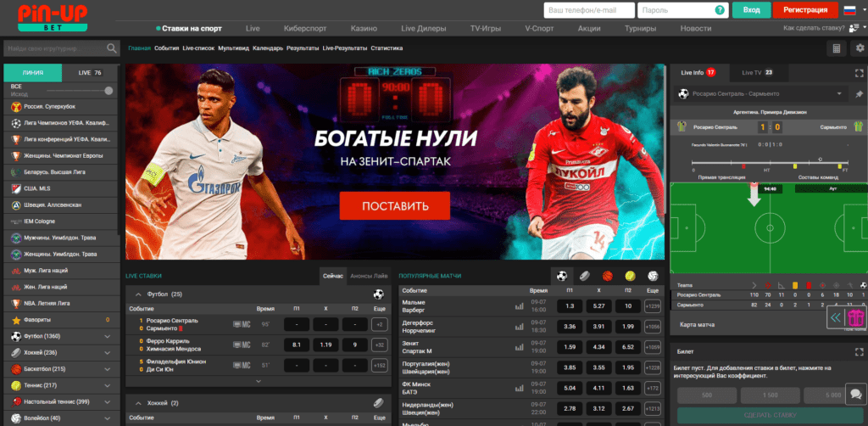Toggle Анонсы Лайв in Live Ставки
Image resolution: width=868 pixels, height=426 pixels.
coord(368,275)
